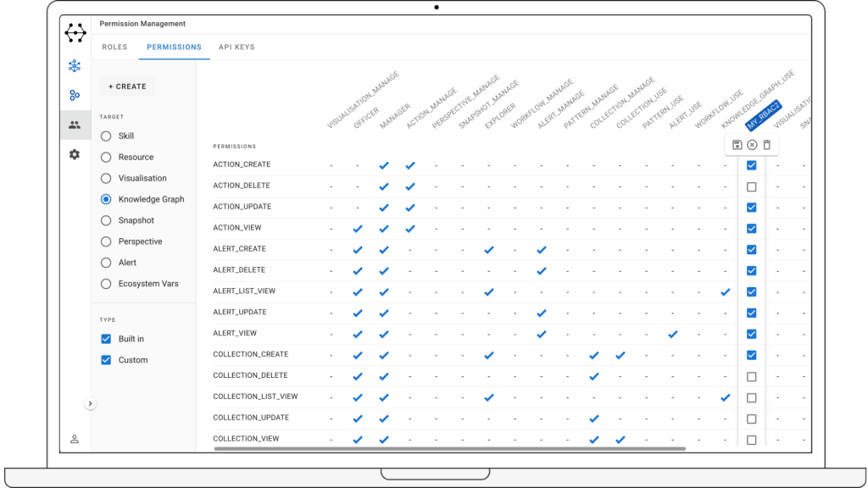Viewport: 868px width, 488px height.
Task: Open the API Keys tab
Action: (236, 47)
